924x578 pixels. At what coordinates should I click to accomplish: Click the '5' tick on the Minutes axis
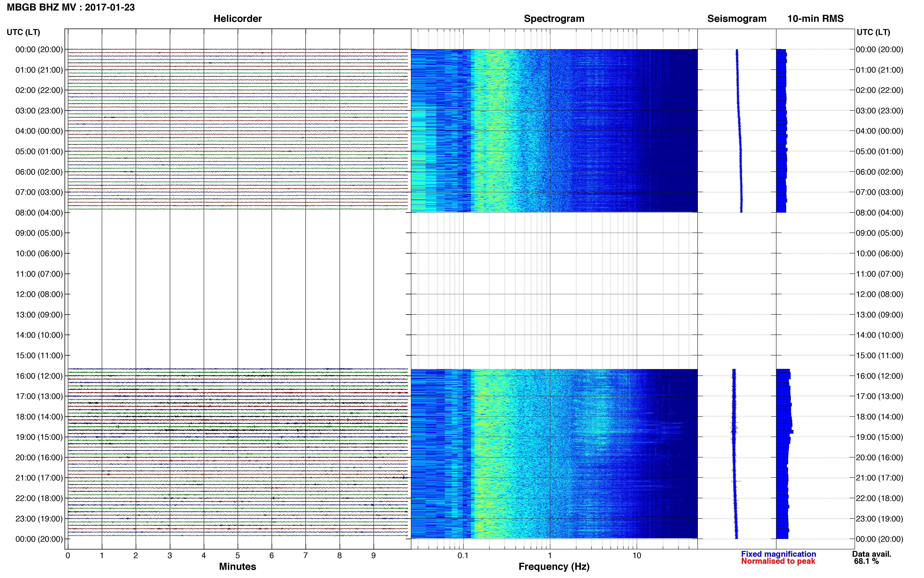238,555
